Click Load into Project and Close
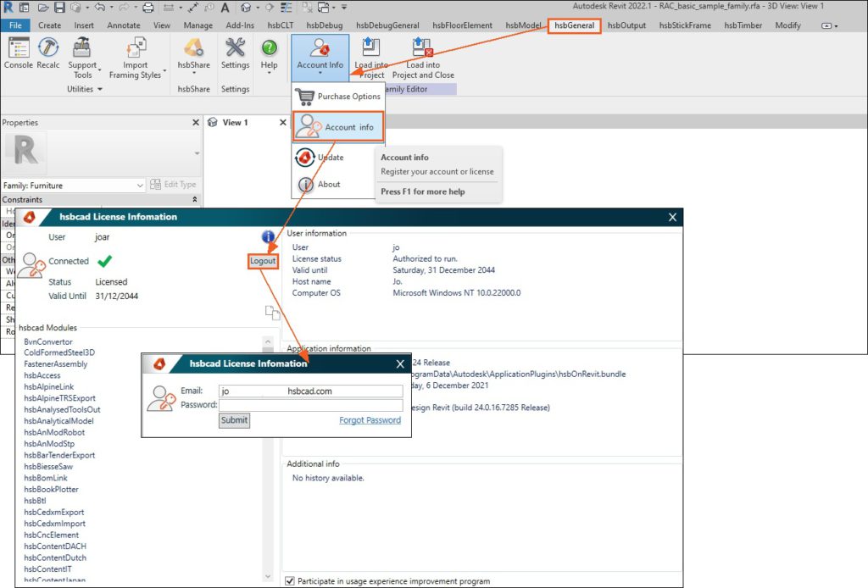Viewport: 868px width, 588px height. click(423, 58)
